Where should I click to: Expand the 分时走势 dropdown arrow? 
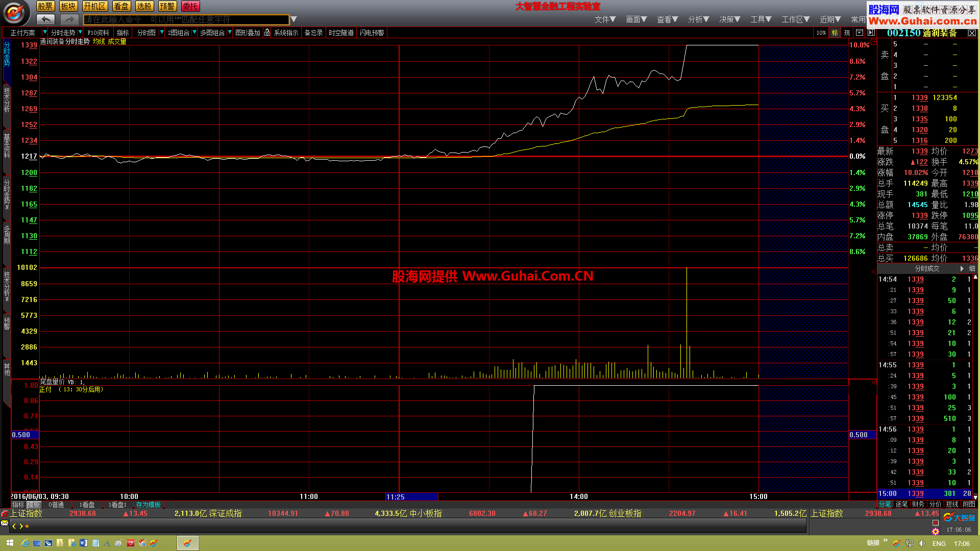pos(80,32)
